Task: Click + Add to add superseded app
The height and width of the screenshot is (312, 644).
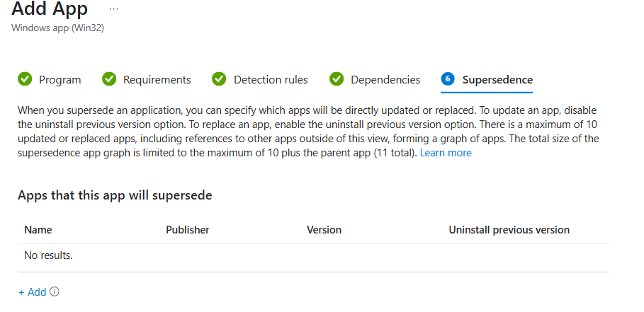Action: [33, 292]
